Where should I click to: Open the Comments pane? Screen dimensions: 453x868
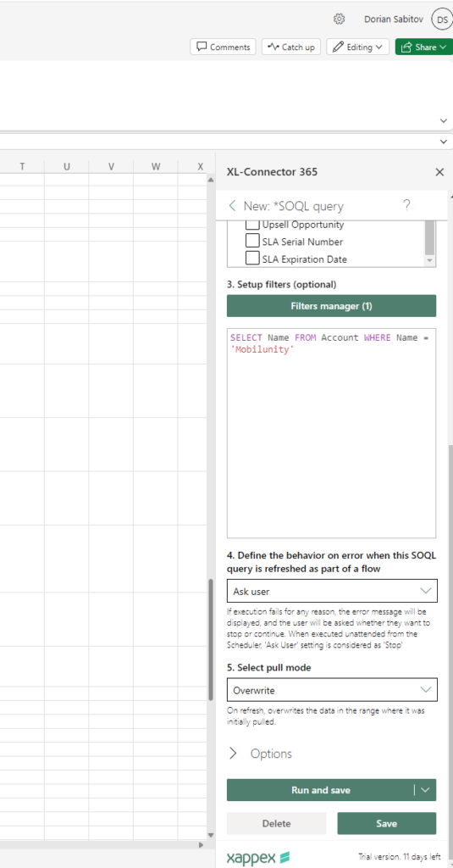pos(224,47)
